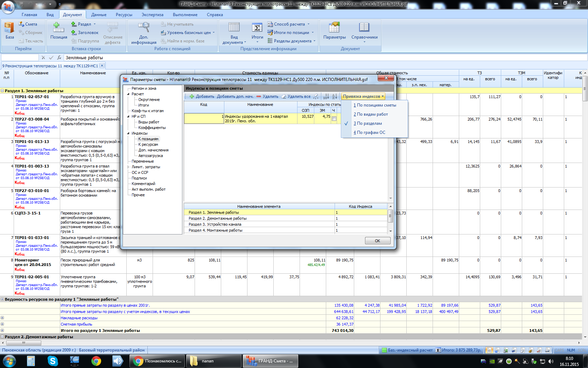Image resolution: width=588 pixels, height=368 pixels.
Task: Open the Способ расчета dropdown
Action: click(289, 24)
